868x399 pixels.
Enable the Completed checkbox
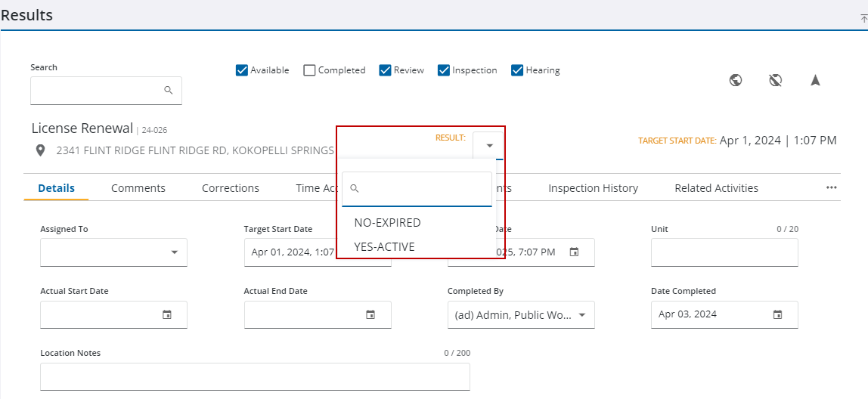click(309, 70)
